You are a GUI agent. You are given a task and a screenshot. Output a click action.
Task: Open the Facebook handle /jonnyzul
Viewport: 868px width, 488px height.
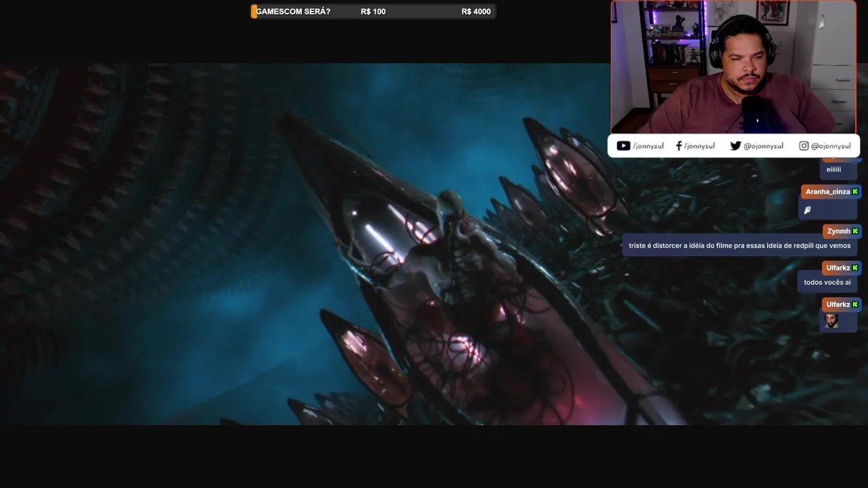pyautogui.click(x=699, y=146)
